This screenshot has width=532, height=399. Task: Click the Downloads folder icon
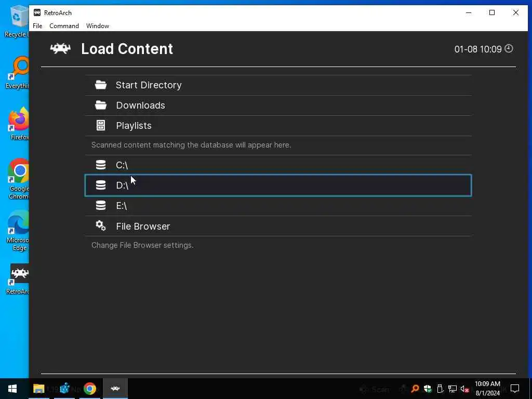(x=101, y=105)
